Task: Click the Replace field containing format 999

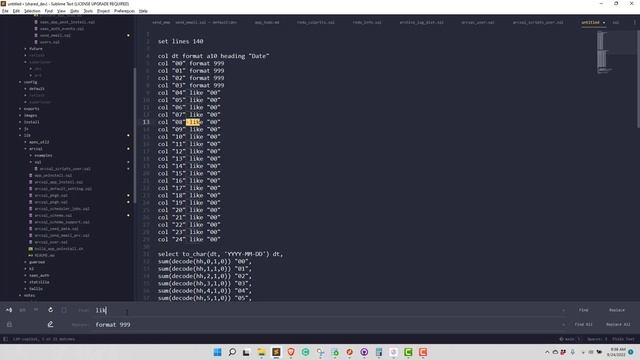Action: pos(327,324)
